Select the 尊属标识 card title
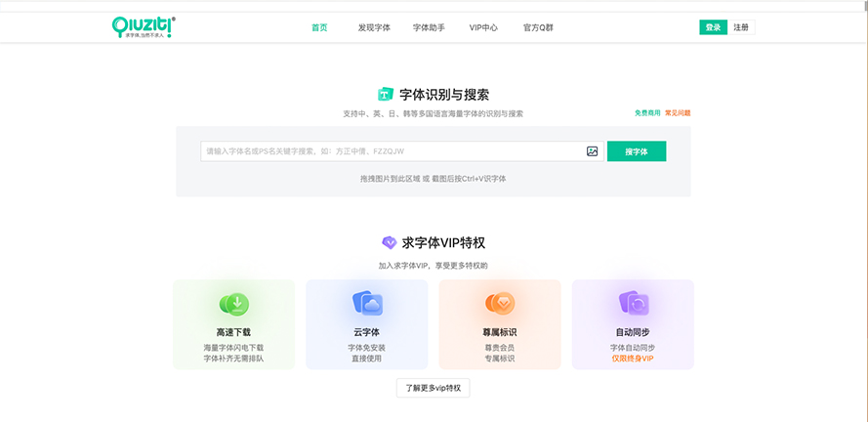Screen dimensions: 868x422 500,333
